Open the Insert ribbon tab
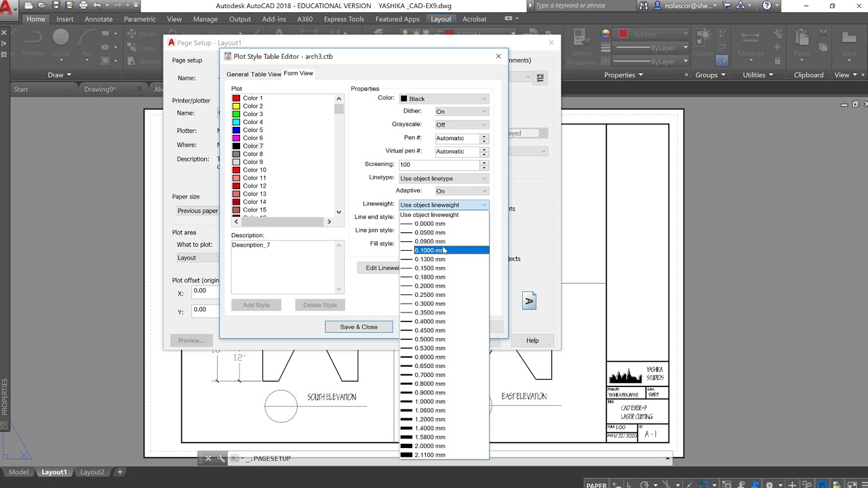Viewport: 868px width, 488px height. (65, 19)
